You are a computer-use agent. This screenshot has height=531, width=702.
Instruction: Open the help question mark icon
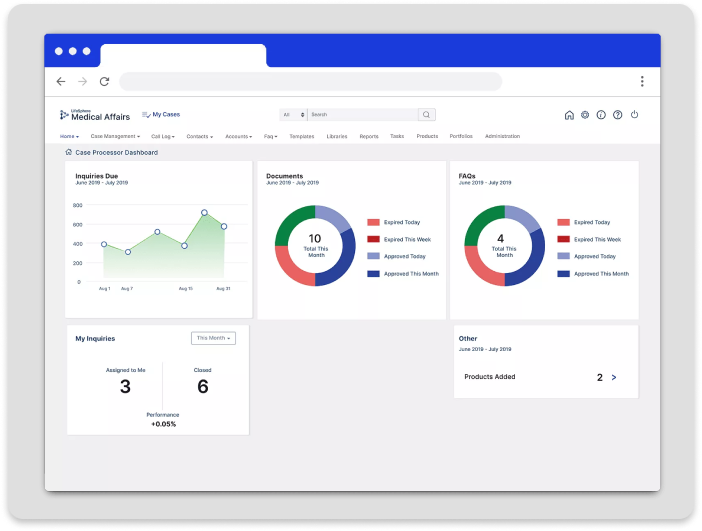pos(617,115)
